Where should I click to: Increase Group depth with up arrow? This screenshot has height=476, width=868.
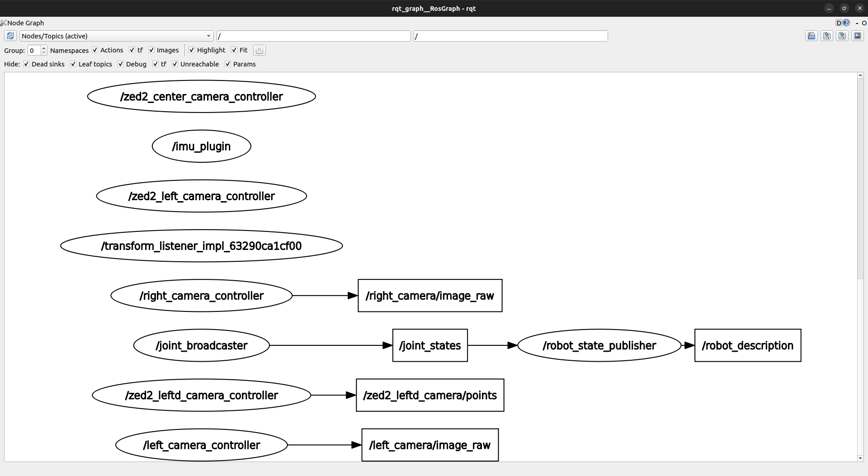pos(44,48)
